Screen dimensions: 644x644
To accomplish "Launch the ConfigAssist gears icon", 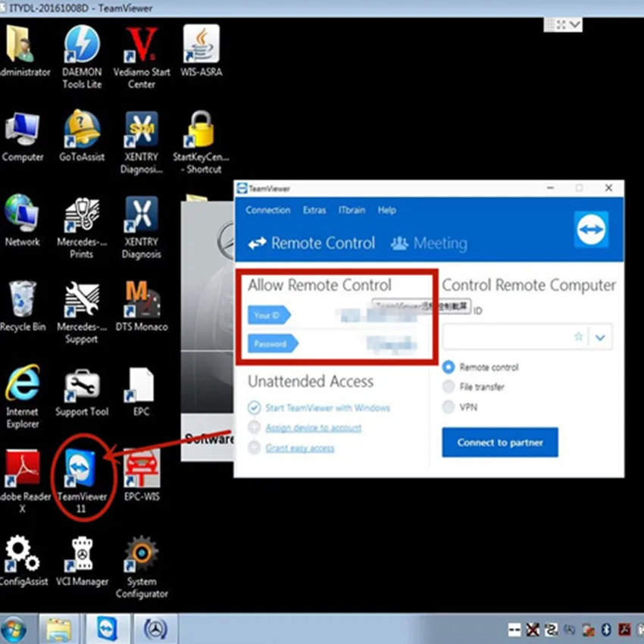I will (x=22, y=554).
